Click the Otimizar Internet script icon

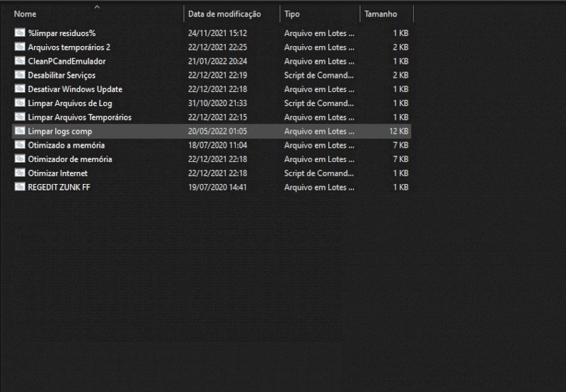pyautogui.click(x=20, y=173)
